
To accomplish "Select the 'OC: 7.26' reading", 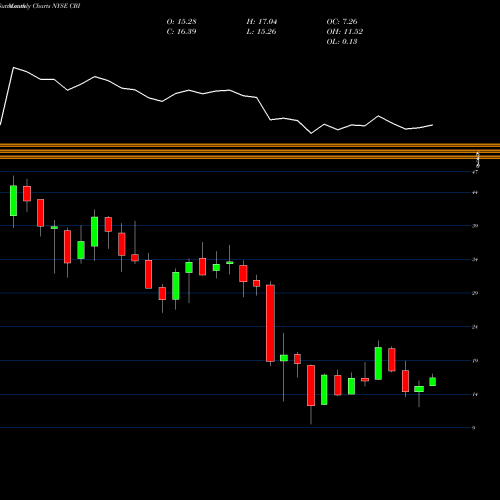I will [342, 22].
